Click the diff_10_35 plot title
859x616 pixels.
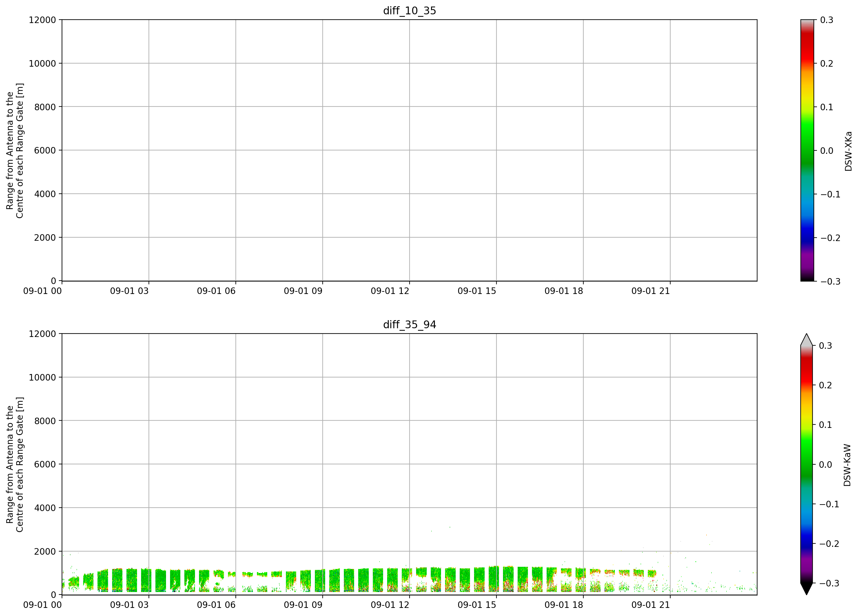[x=410, y=11]
